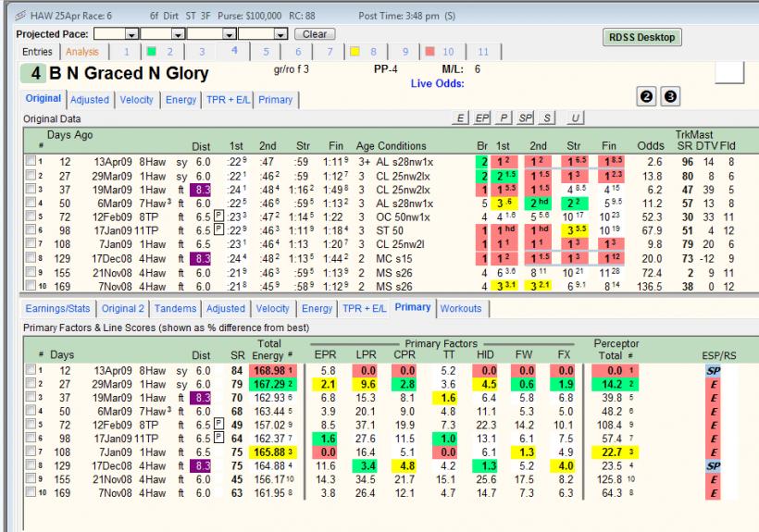Viewport: 759px width, 532px height.
Task: Check the box for 21Nov08 in Original Data
Action: pyautogui.click(x=31, y=272)
